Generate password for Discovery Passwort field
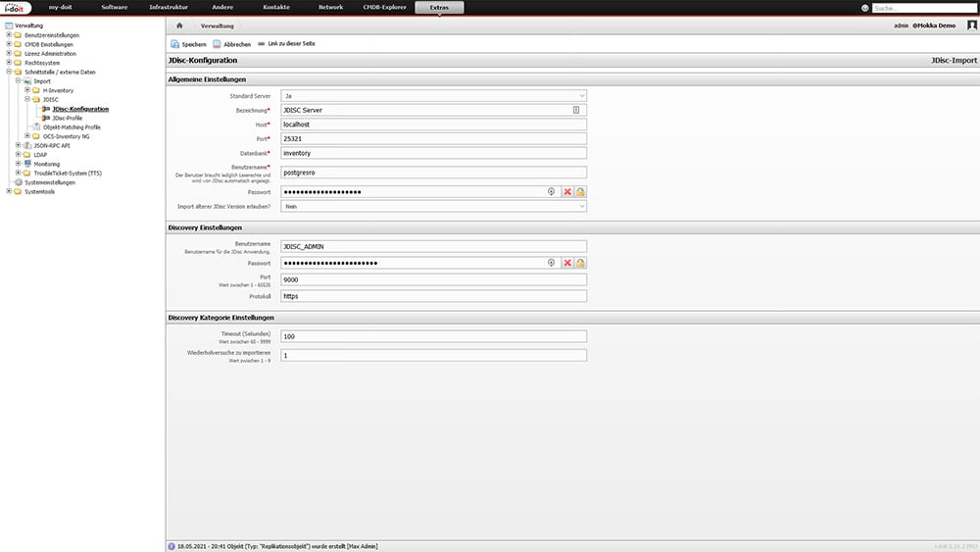This screenshot has height=552, width=980. coord(551,263)
